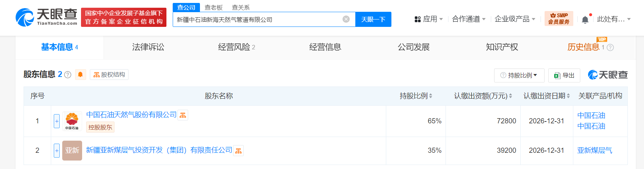Viewport: 644px width, 169px height.
Task: Click the orange shareholder alert bell
Action: pyautogui.click(x=80, y=75)
